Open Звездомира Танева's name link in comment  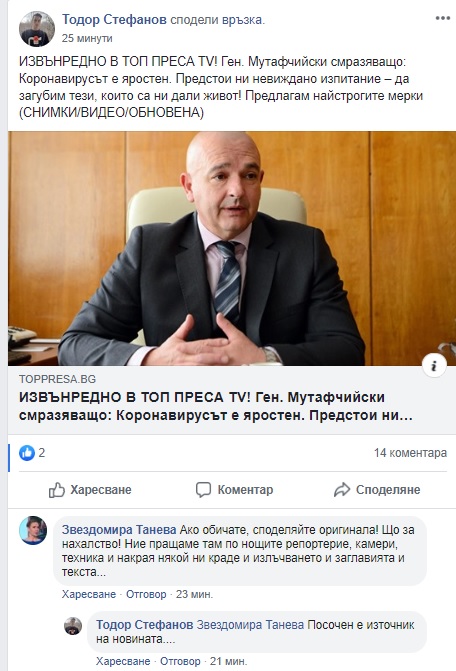pyautogui.click(x=119, y=530)
